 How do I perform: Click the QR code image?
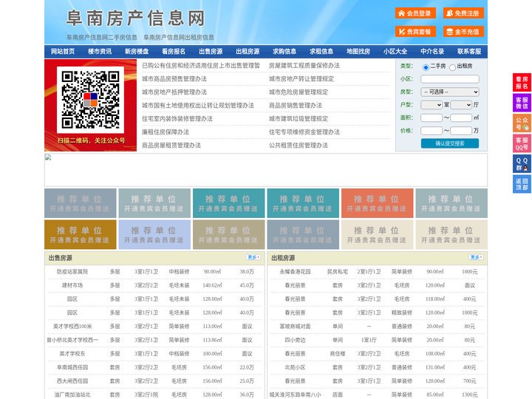[90, 100]
